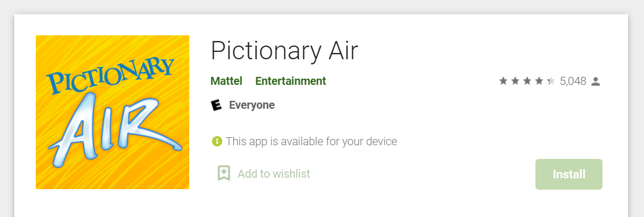Click the half-filled fifth rating star

551,81
